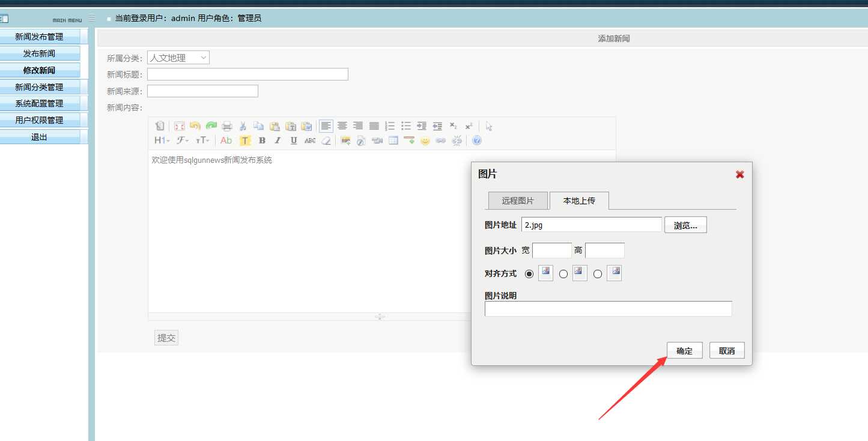Insert a table into the editor
Image resolution: width=868 pixels, height=441 pixels.
(x=393, y=141)
